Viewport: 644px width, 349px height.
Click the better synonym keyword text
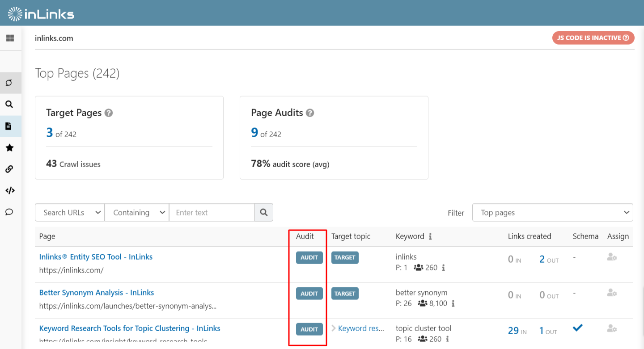[x=421, y=293]
